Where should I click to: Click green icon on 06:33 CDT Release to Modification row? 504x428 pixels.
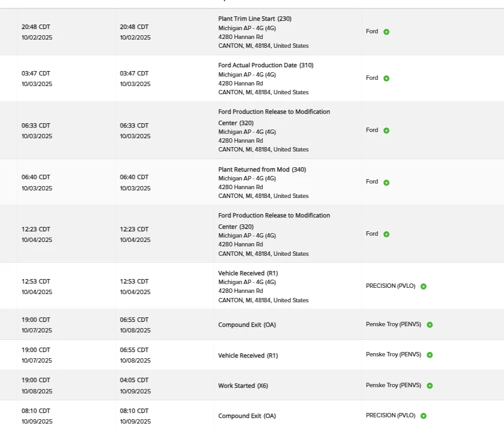point(386,131)
